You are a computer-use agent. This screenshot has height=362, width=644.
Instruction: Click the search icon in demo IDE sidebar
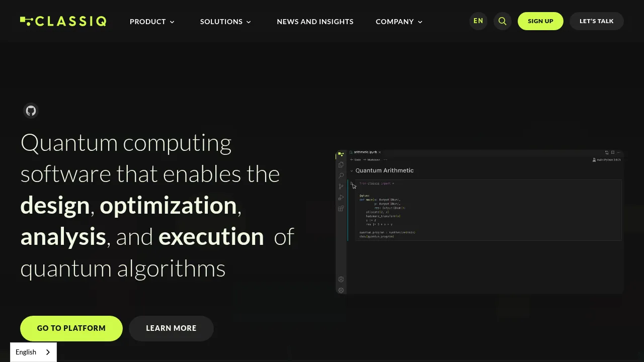point(341,175)
